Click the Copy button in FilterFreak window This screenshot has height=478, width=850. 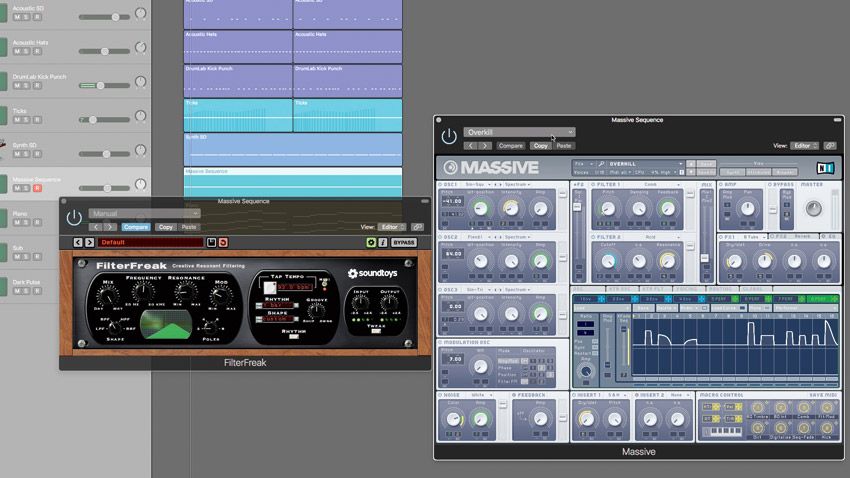pyautogui.click(x=165, y=227)
